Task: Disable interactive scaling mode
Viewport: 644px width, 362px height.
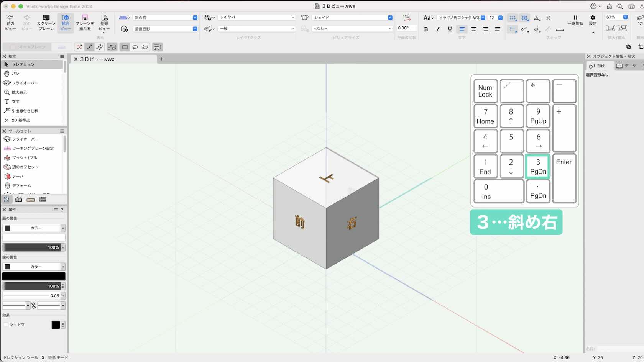Action: (79, 47)
